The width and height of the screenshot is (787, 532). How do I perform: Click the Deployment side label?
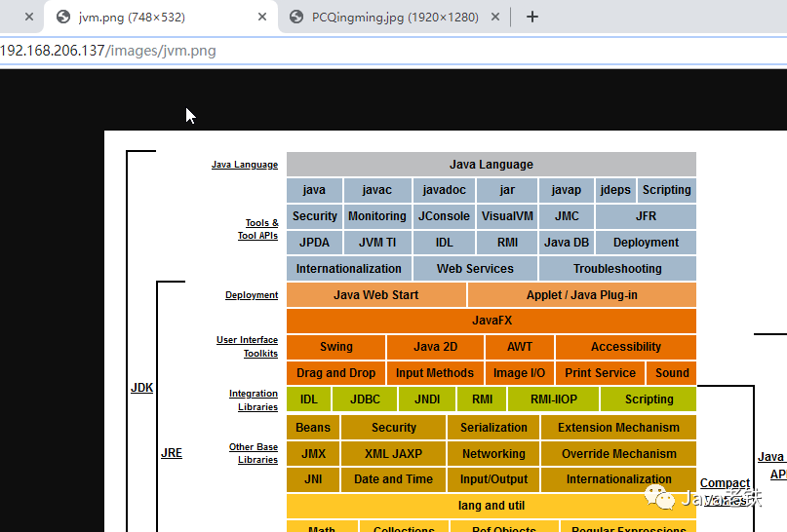click(x=252, y=295)
